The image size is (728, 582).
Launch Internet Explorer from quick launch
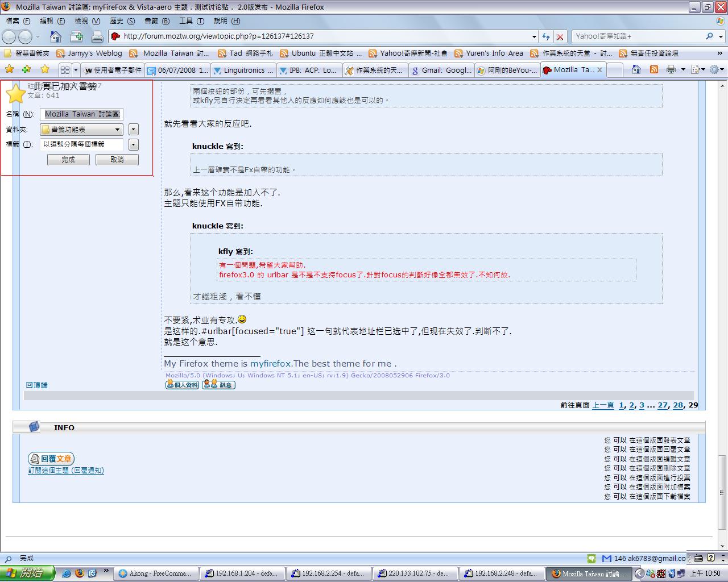click(x=67, y=573)
